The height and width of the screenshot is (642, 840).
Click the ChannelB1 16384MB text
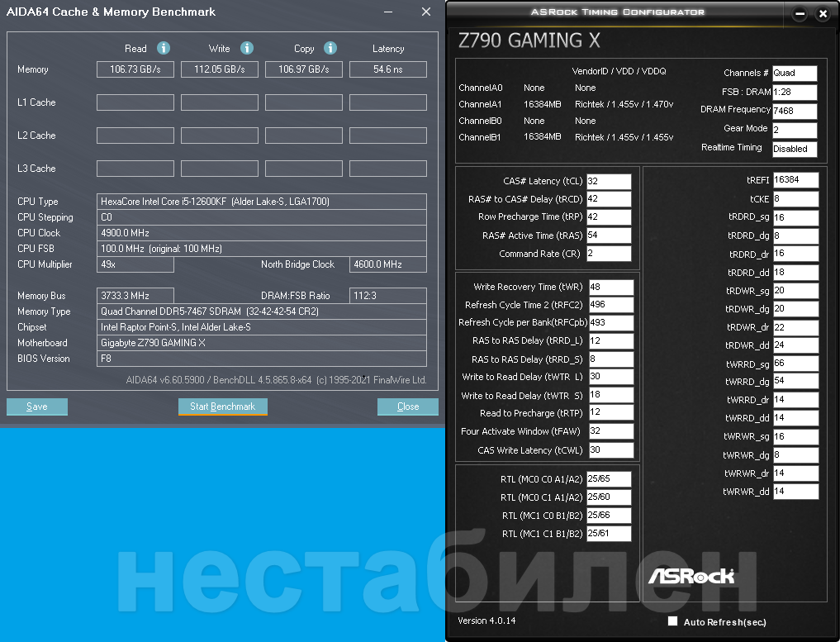coord(542,137)
